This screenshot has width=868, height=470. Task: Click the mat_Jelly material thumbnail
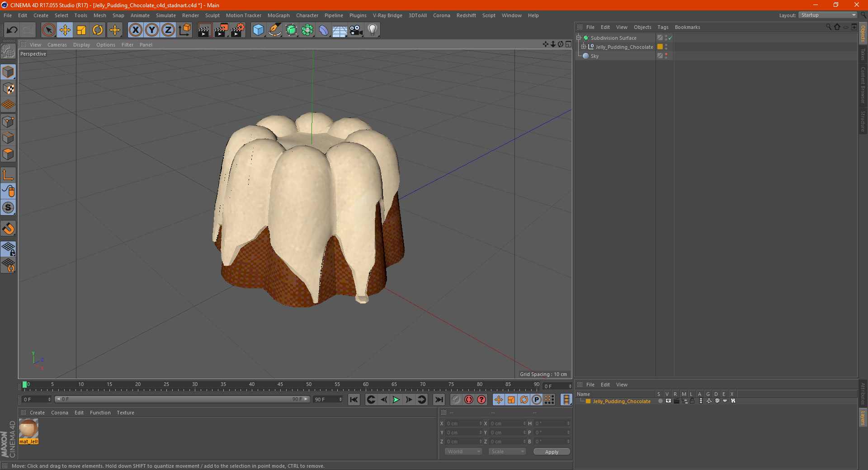point(28,429)
